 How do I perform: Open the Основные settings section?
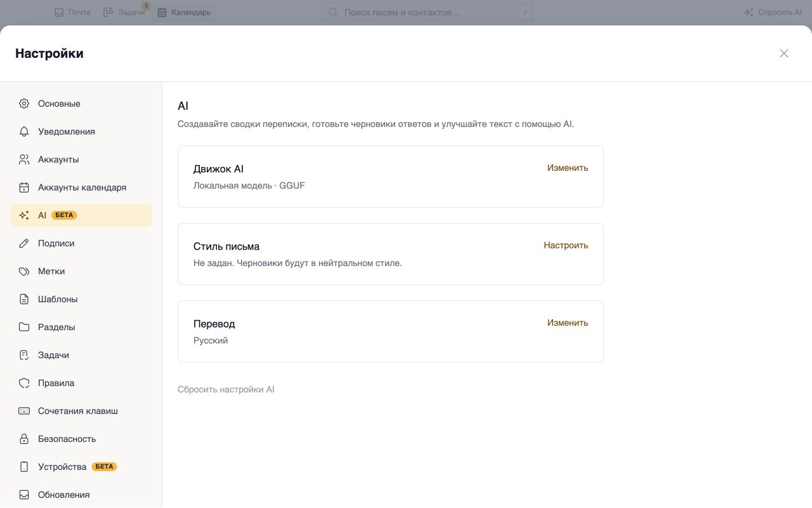(81, 104)
